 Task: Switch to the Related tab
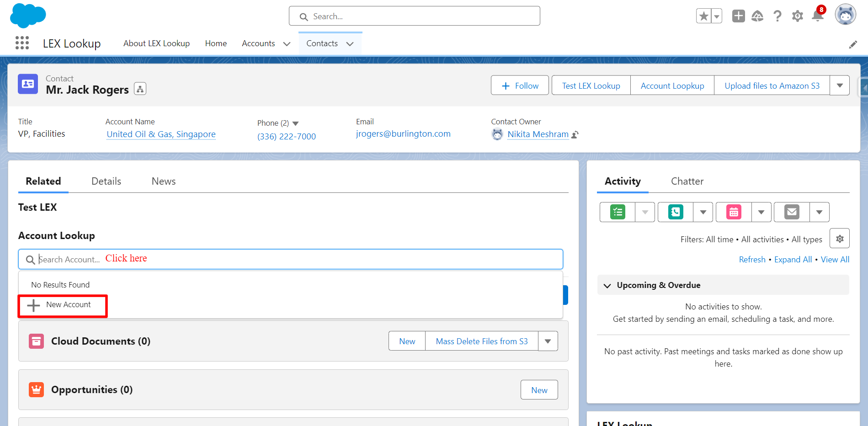coord(43,181)
